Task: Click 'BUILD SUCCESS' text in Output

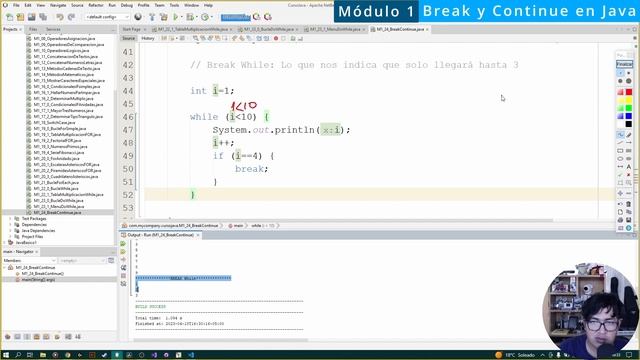Action: coord(151,307)
